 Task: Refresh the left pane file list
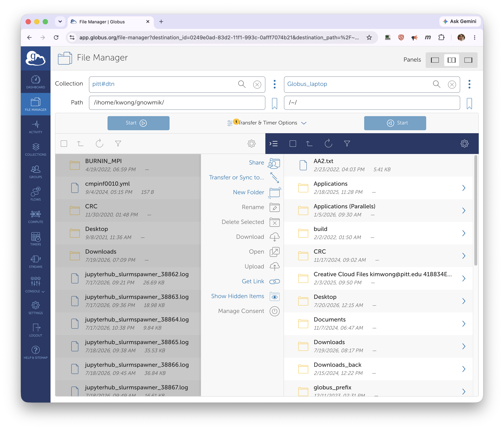click(99, 144)
